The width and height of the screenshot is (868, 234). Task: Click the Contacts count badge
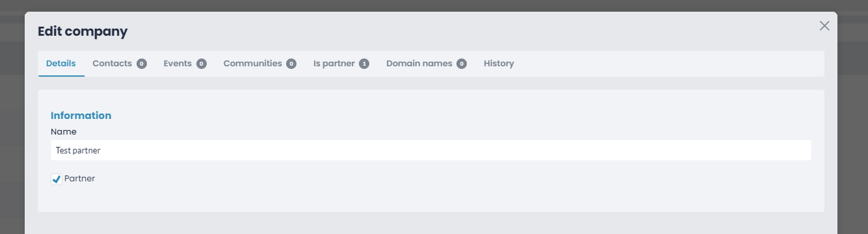[142, 64]
